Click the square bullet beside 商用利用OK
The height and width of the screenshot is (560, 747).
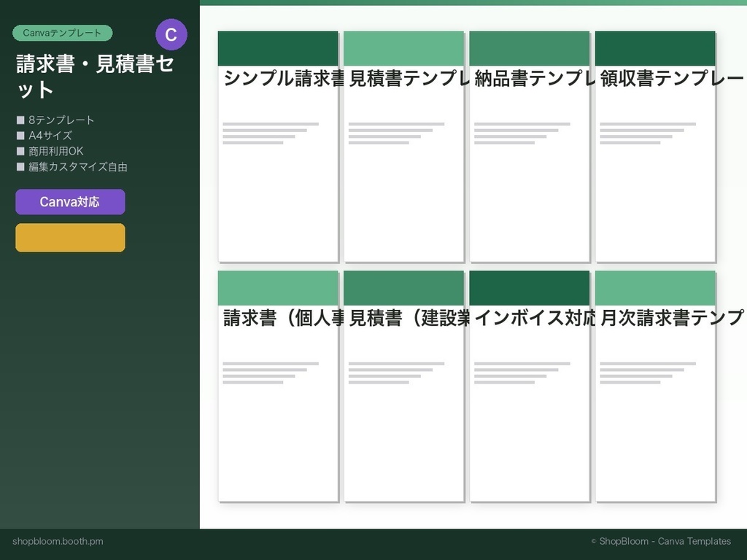20,151
